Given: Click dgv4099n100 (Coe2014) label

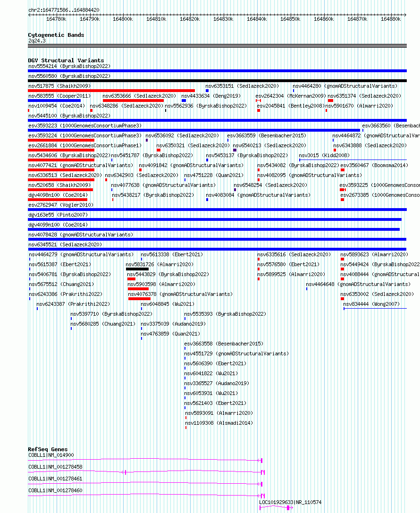Looking at the screenshot, I should (58, 225).
